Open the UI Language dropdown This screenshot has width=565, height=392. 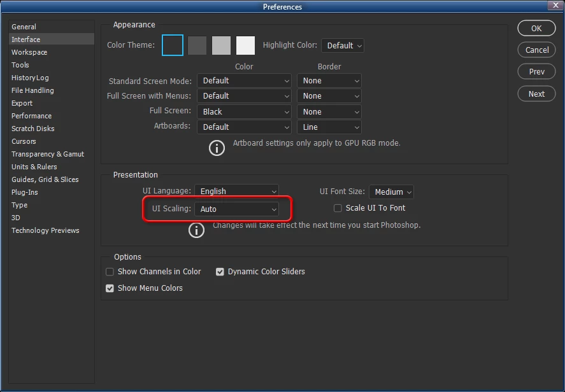(236, 191)
